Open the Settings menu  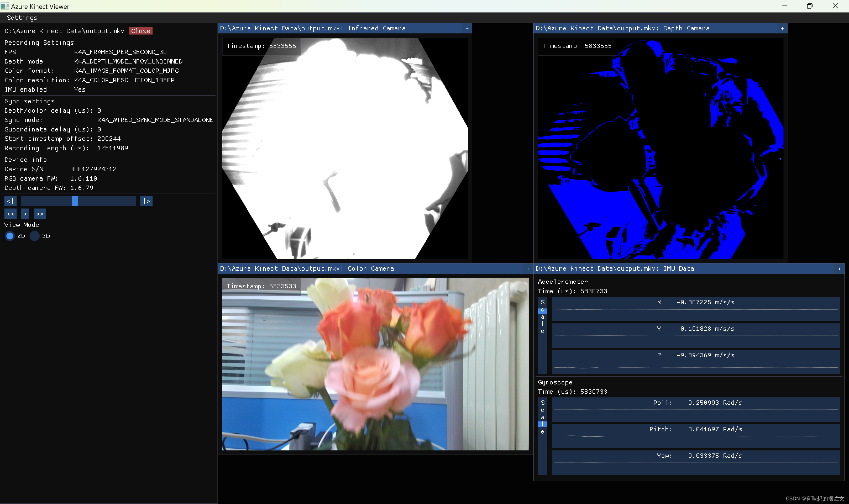click(x=22, y=18)
